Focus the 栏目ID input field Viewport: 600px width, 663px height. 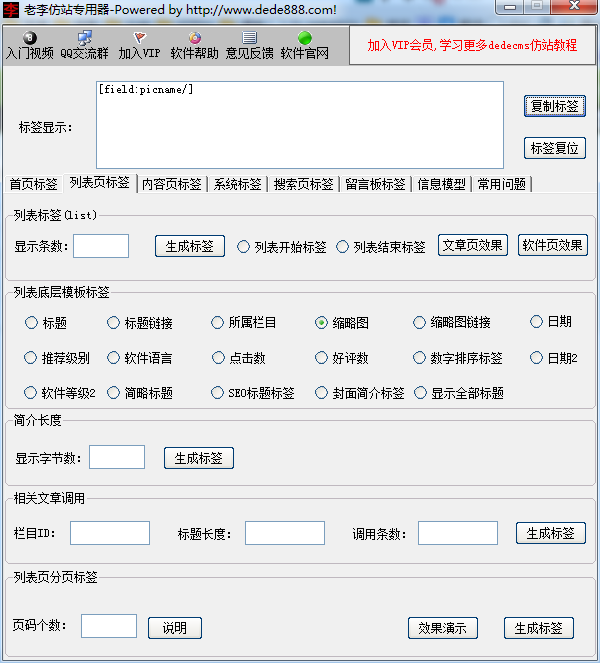(x=110, y=533)
